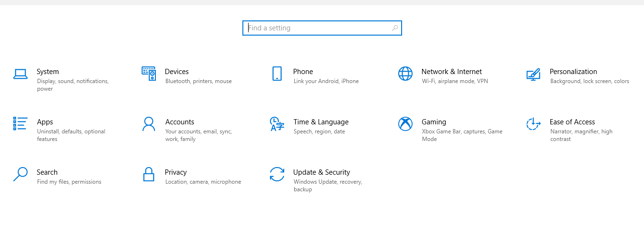Viewport: 644px width, 234px height.
Task: Open the Apps list icon
Action: coord(20,124)
